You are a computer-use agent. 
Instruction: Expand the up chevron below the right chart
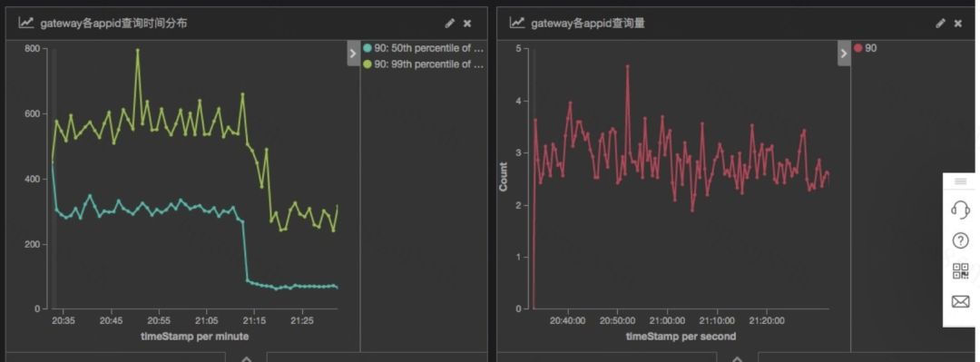(x=738, y=358)
